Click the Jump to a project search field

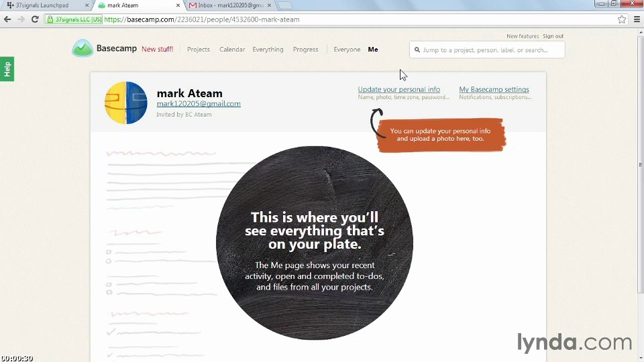(487, 50)
